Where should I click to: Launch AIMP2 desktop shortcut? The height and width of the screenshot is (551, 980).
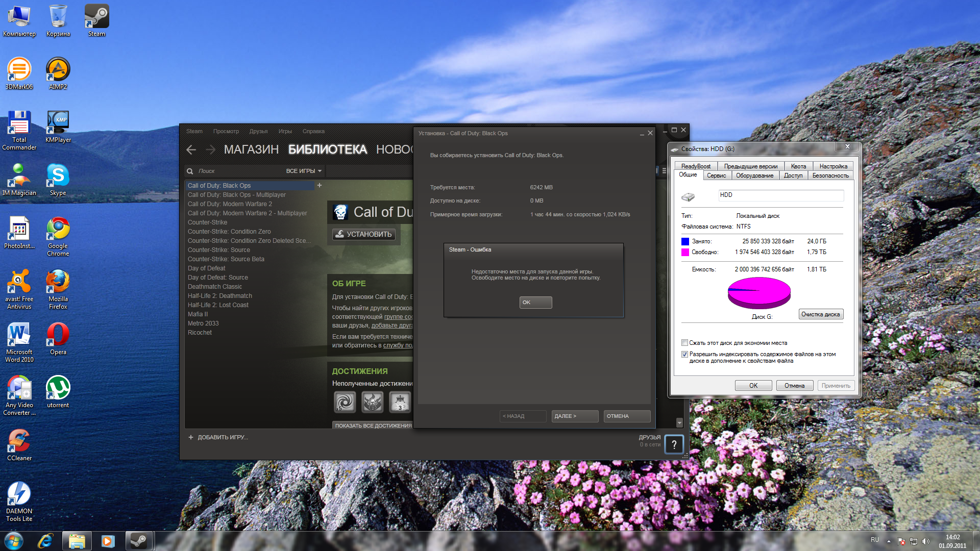(58, 74)
